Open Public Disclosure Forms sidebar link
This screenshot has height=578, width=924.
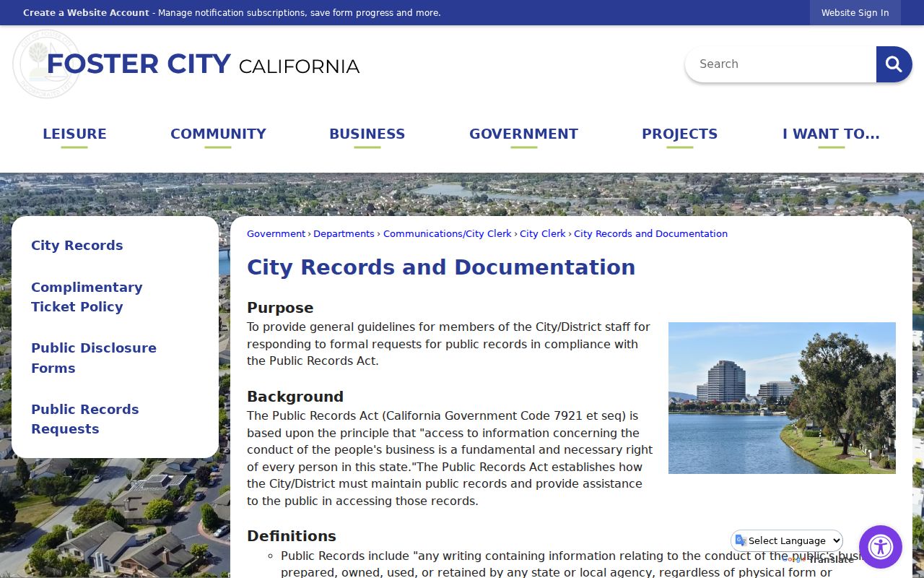pyautogui.click(x=94, y=358)
